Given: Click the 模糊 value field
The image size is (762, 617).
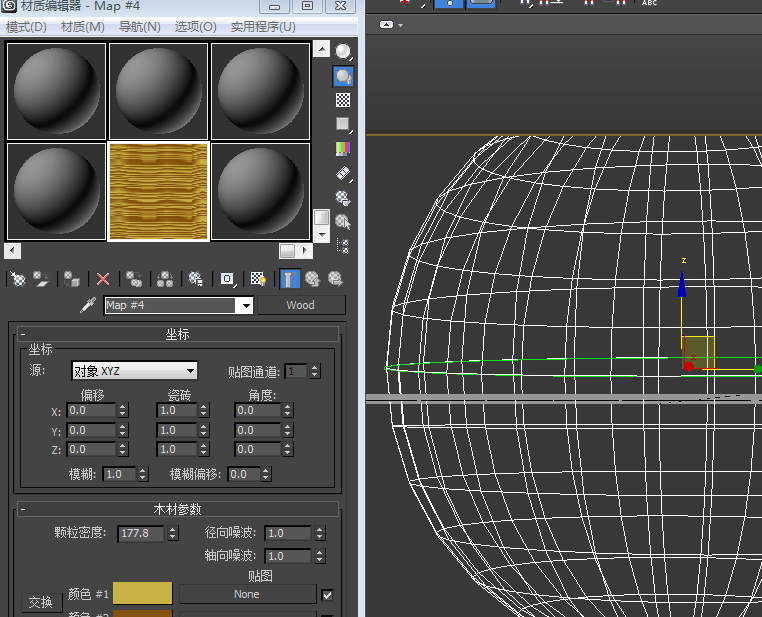Looking at the screenshot, I should pos(120,474).
